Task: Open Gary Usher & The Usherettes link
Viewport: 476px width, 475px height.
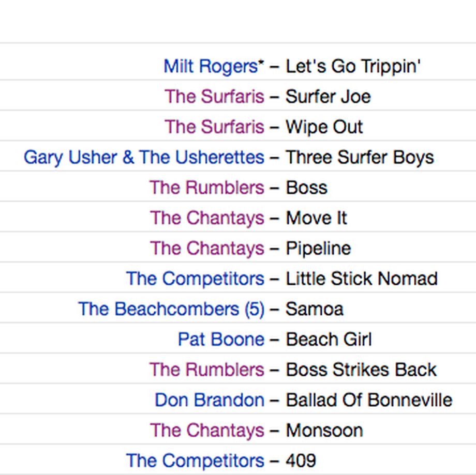Action: [x=144, y=157]
